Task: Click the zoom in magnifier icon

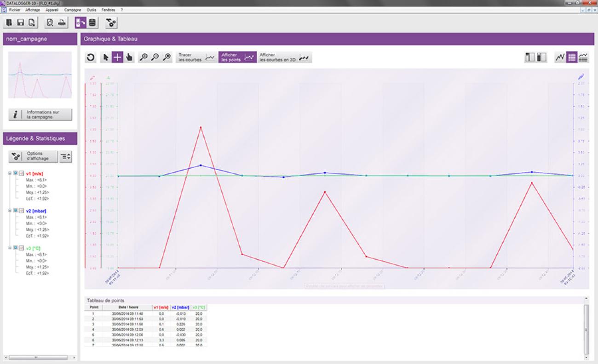Action: pyautogui.click(x=144, y=57)
